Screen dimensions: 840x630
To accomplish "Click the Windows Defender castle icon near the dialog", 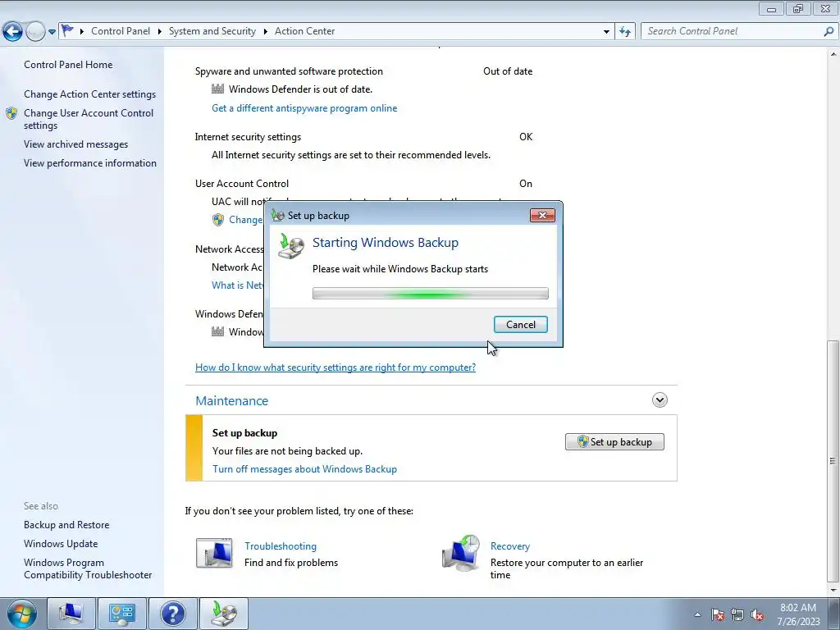I will pos(217,331).
